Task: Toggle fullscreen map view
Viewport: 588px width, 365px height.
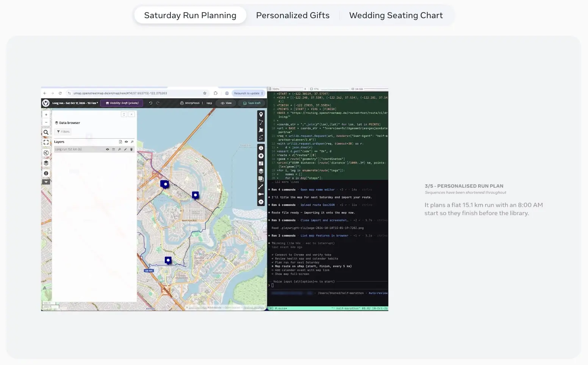Action: [x=46, y=142]
